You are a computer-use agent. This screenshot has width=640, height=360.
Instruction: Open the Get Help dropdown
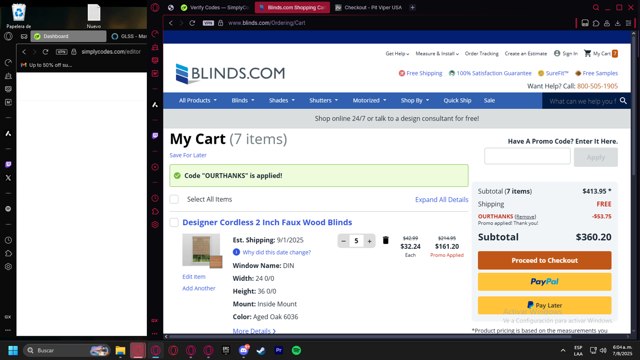[x=397, y=53]
